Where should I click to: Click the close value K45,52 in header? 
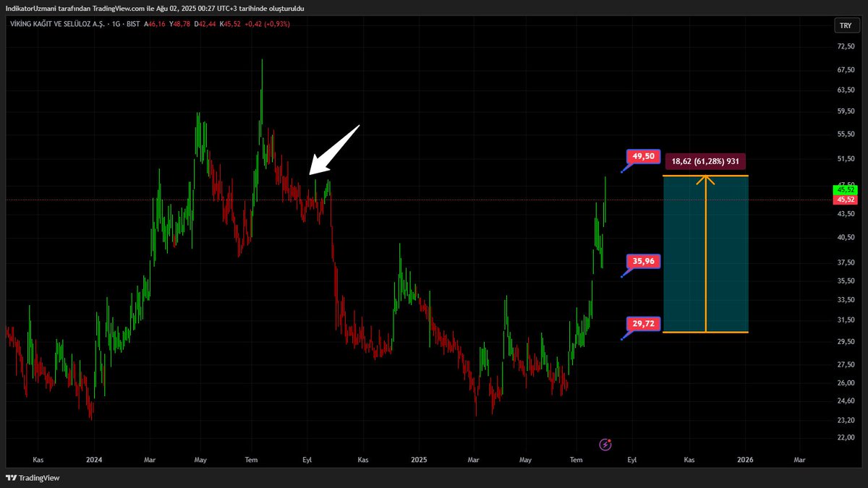(x=230, y=24)
